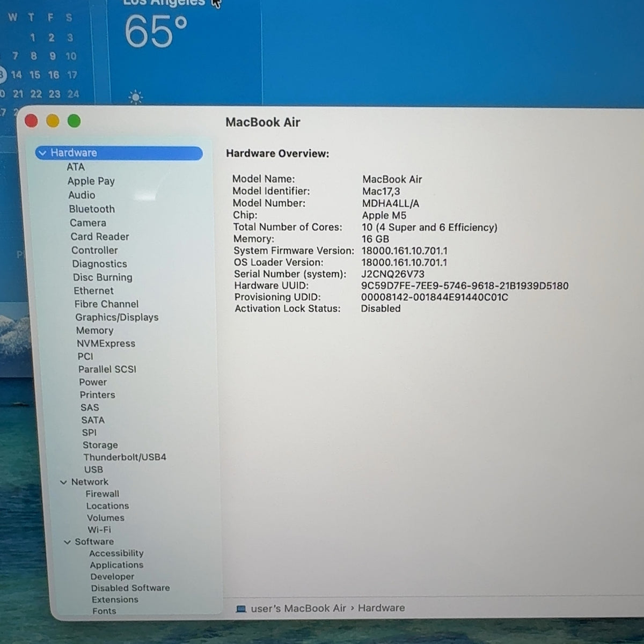Select Wi-Fi under Network
Viewport: 644px width, 644px height.
point(99,530)
